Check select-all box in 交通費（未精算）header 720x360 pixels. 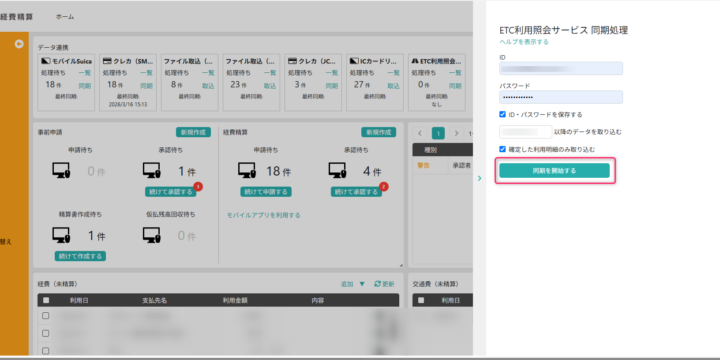click(421, 300)
